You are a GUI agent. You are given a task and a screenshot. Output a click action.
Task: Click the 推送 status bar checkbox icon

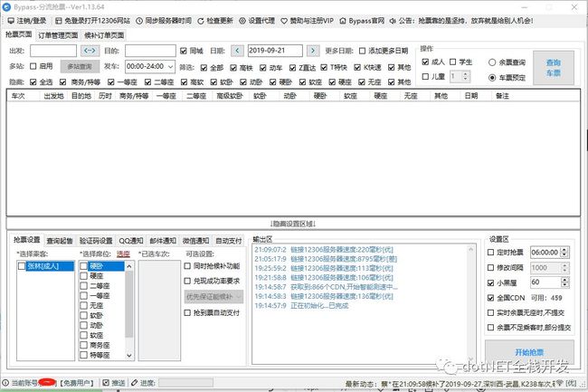106,383
